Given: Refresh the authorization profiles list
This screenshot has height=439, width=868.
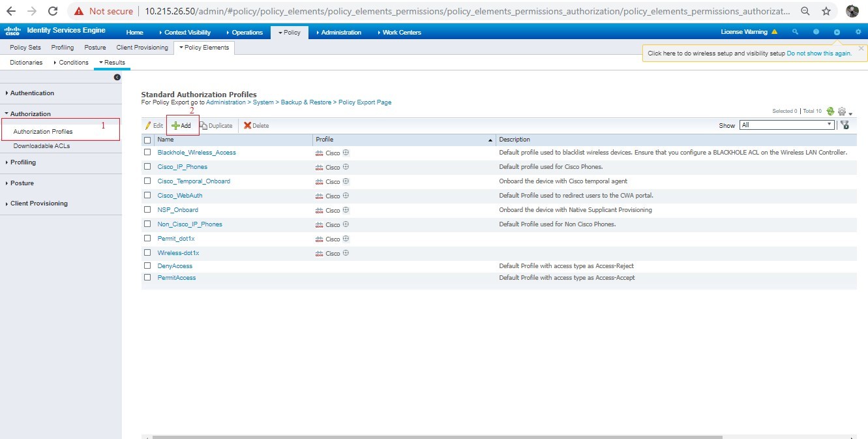Looking at the screenshot, I should 830,112.
